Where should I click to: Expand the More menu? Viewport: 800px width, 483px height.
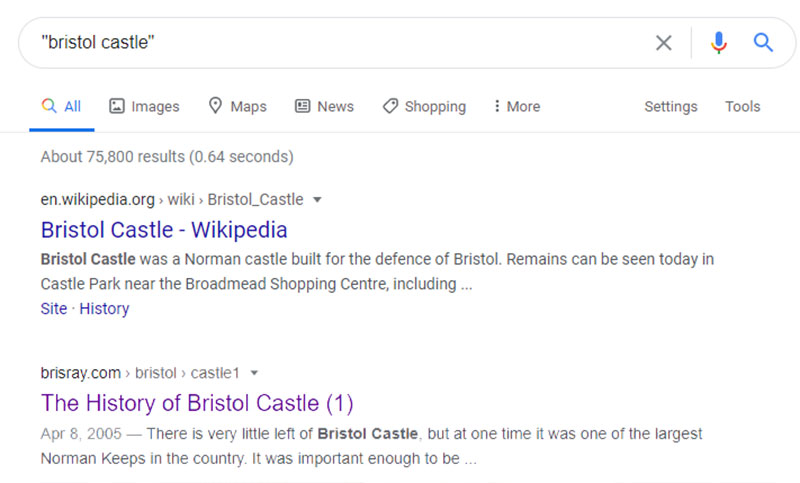point(517,107)
